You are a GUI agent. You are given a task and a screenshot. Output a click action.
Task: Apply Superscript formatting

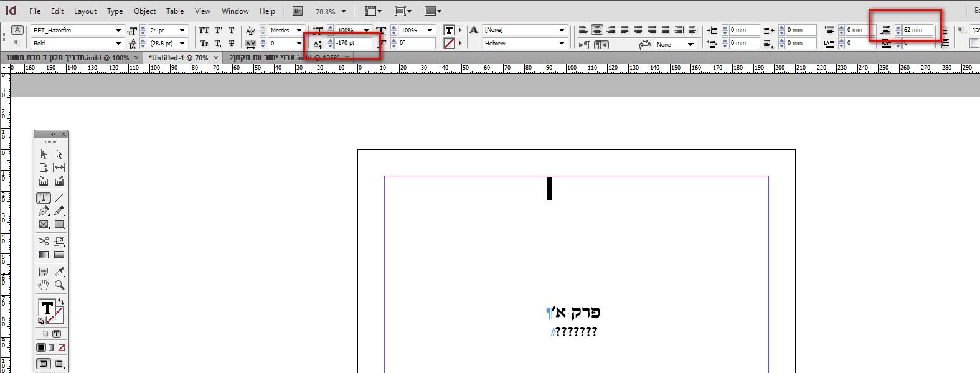pos(219,30)
